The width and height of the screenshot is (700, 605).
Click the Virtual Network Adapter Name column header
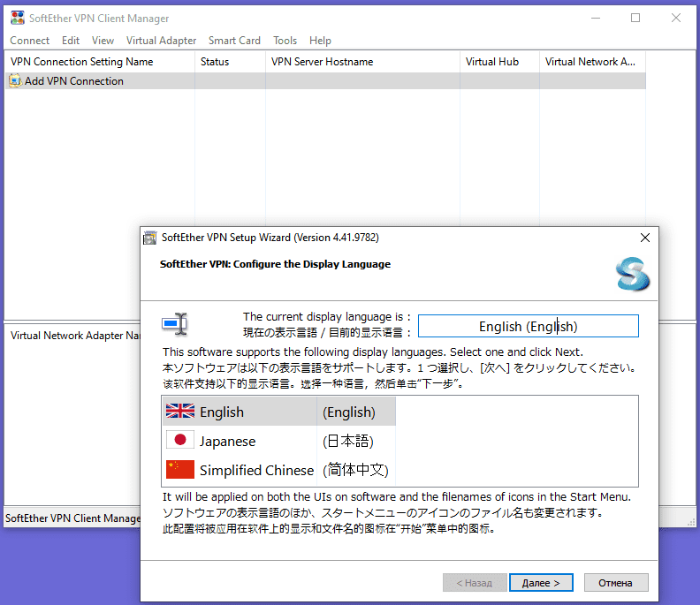[75, 336]
